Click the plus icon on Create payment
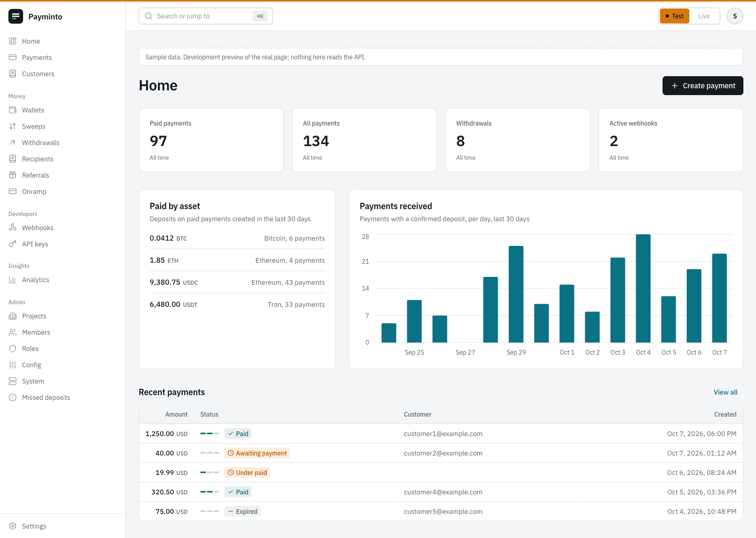 pyautogui.click(x=675, y=86)
